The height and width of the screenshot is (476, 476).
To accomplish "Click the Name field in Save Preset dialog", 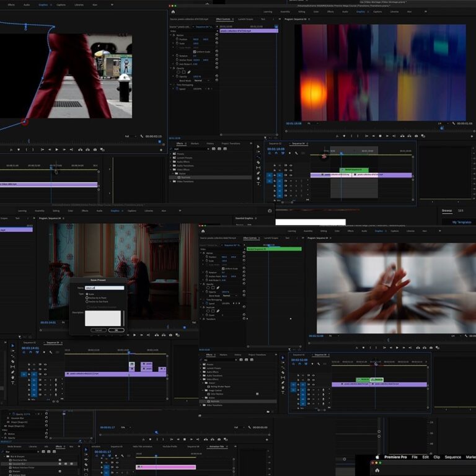I will [x=104, y=288].
